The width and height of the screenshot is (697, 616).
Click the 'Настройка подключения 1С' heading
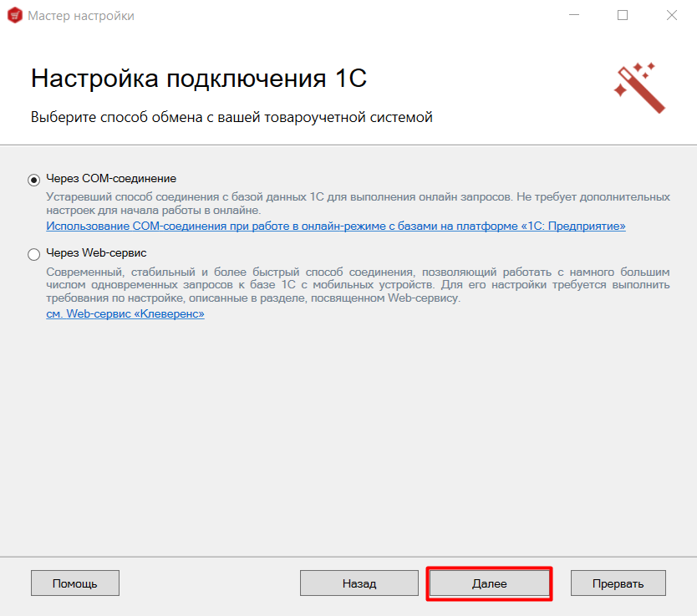(x=199, y=79)
